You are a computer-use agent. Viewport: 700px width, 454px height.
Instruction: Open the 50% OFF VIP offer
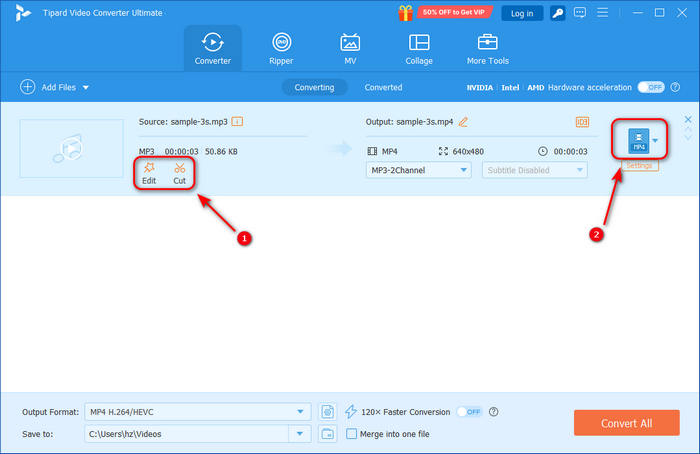[x=454, y=12]
